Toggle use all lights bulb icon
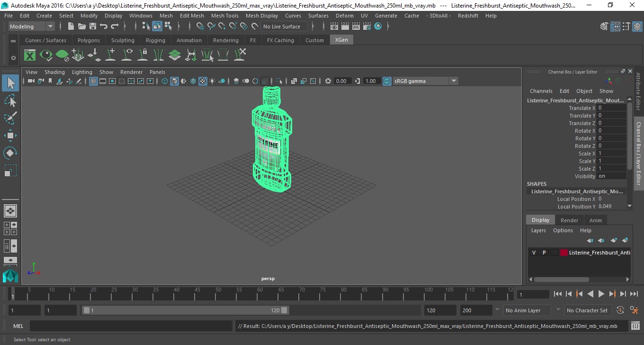 click(x=212, y=81)
